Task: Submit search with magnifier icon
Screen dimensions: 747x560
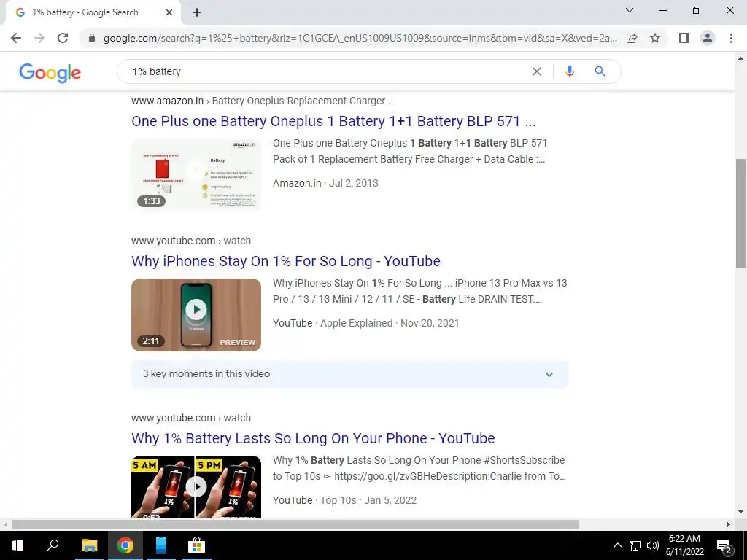Action: click(x=600, y=71)
